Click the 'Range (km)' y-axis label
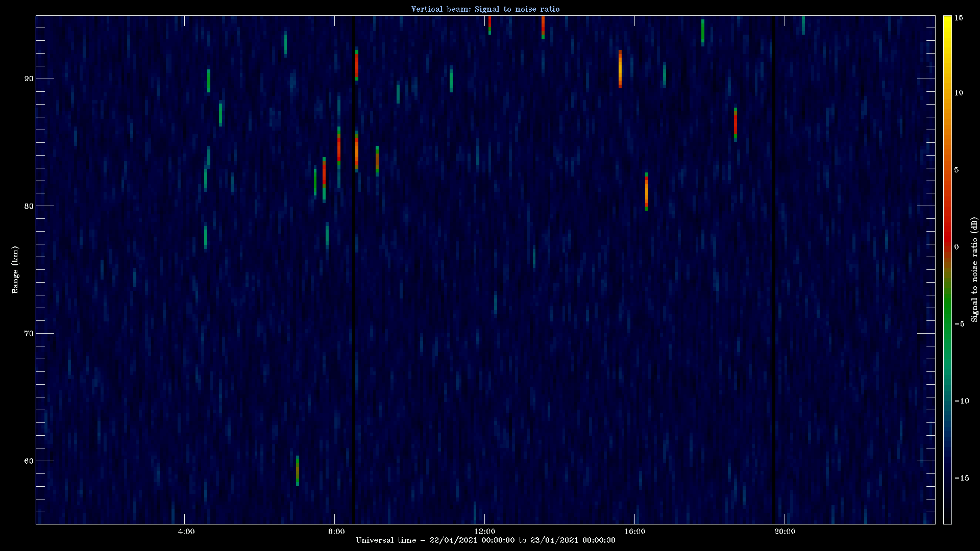 point(15,270)
